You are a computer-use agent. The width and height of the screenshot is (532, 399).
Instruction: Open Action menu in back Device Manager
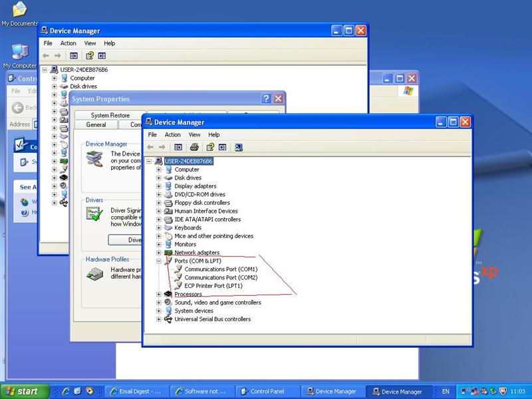click(68, 43)
